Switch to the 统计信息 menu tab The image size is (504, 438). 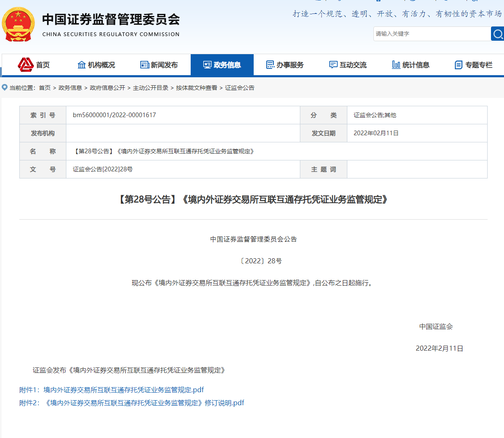click(x=415, y=65)
